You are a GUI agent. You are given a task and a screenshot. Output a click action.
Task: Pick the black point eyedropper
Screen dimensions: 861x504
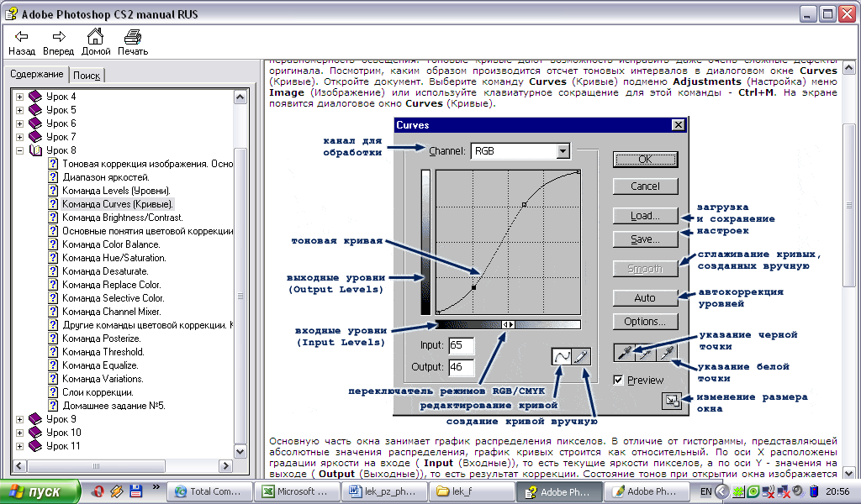(625, 353)
